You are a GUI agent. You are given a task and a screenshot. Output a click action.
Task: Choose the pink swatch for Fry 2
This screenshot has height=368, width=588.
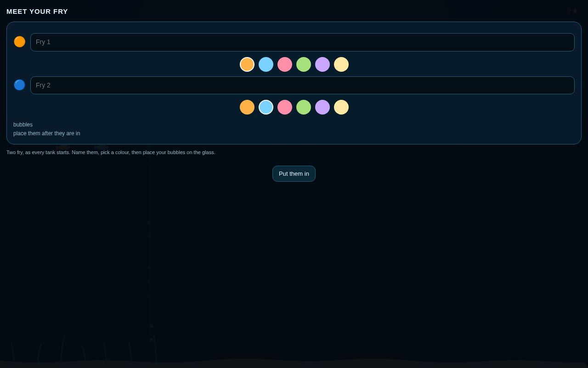285,107
